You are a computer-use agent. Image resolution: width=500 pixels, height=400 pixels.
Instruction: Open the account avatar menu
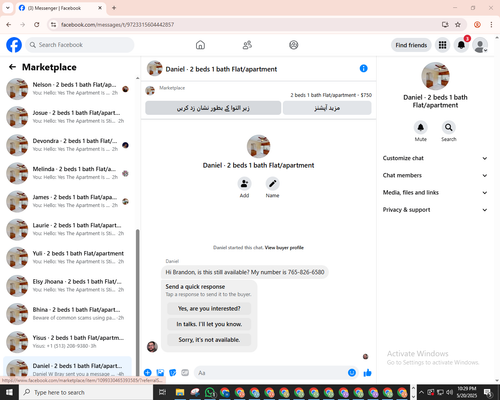pos(480,45)
